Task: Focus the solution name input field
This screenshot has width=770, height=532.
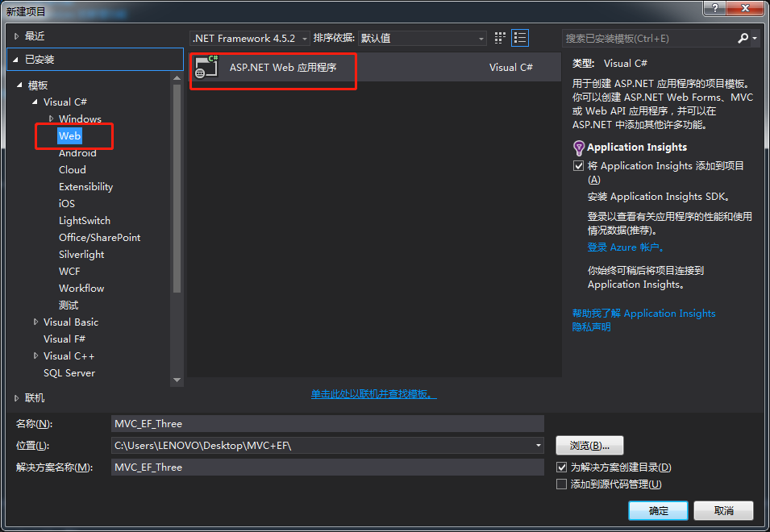Action: pyautogui.click(x=327, y=468)
